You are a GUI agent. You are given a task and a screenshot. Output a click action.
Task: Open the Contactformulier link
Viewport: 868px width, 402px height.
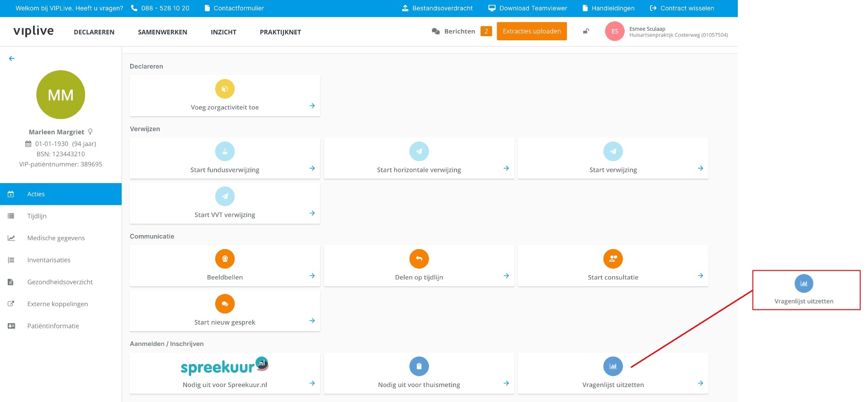(238, 8)
